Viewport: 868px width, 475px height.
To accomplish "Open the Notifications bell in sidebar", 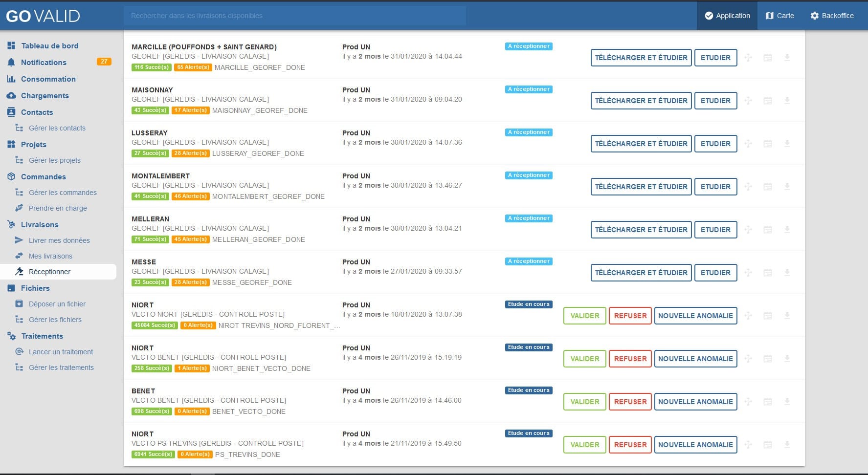I will [11, 63].
